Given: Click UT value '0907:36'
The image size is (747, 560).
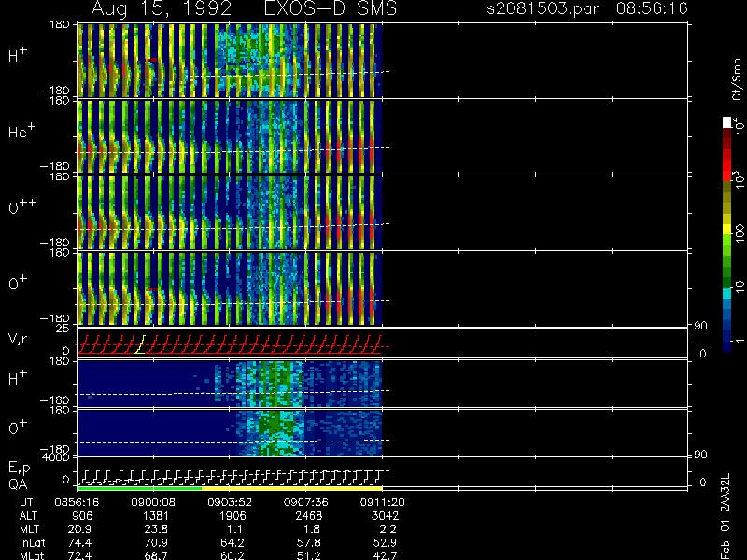Looking at the screenshot, I should coord(306,502).
